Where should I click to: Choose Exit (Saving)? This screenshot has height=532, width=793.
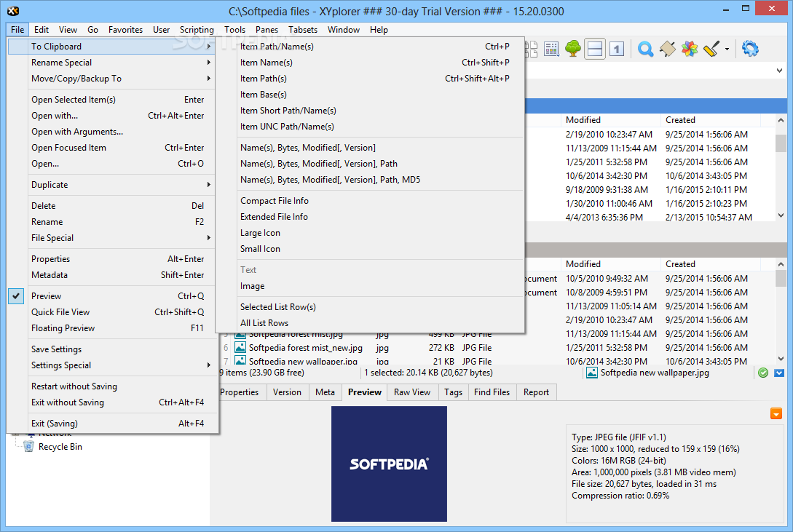click(x=111, y=424)
